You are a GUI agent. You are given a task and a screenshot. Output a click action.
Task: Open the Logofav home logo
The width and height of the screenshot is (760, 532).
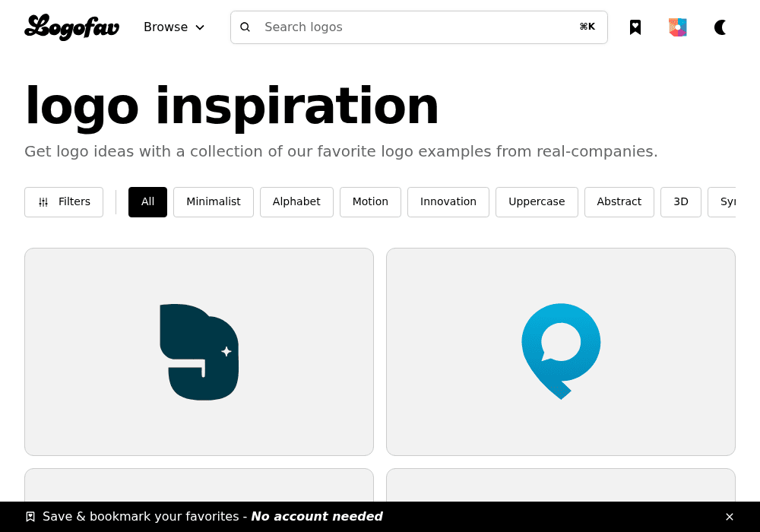71,27
